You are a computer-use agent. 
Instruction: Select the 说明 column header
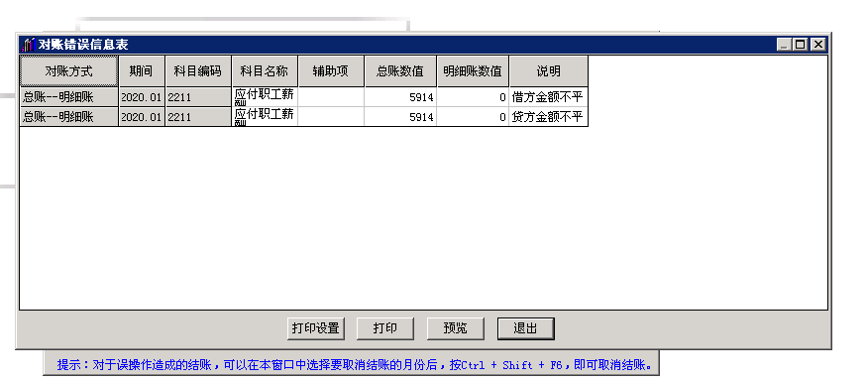pos(549,70)
